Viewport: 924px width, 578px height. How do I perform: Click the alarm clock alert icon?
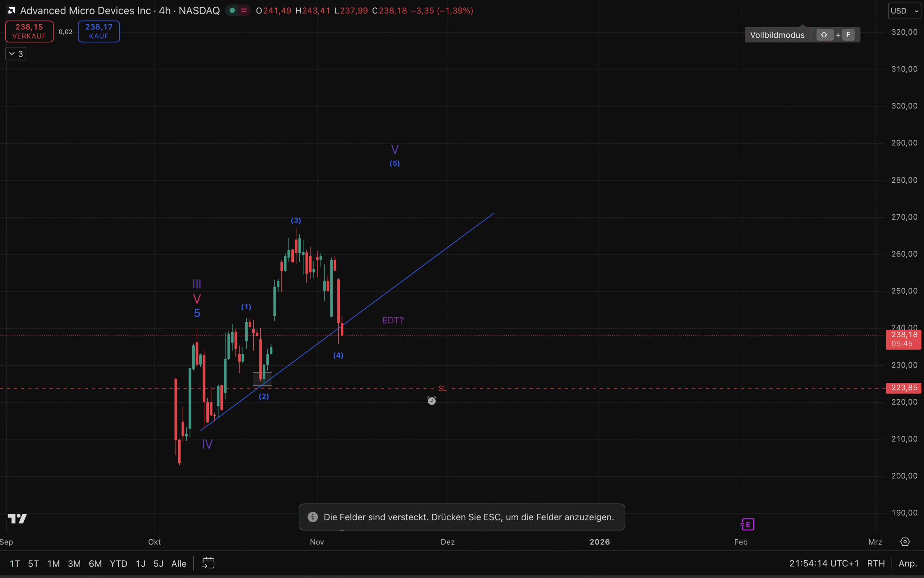(432, 400)
